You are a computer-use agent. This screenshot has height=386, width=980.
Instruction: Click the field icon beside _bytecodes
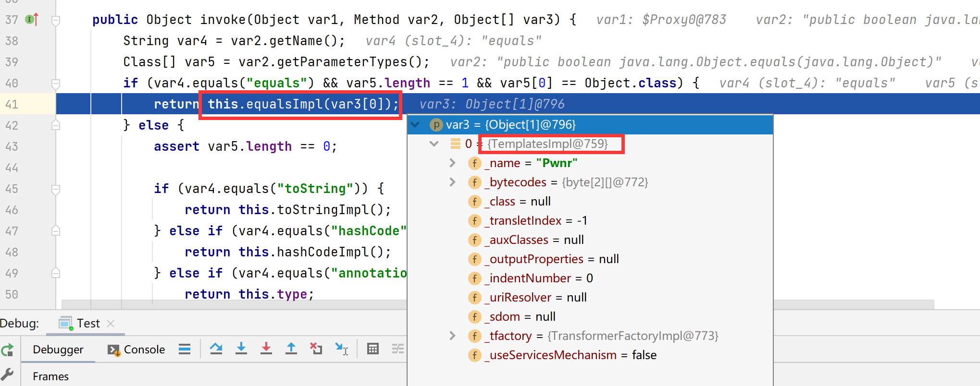474,182
